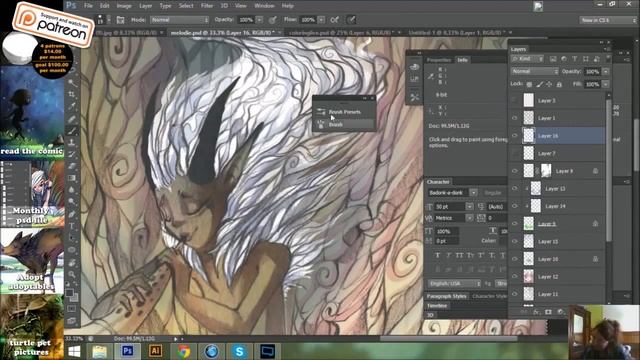Add a layer mask from the Layers footer
The height and width of the screenshot is (360, 640).
click(548, 312)
